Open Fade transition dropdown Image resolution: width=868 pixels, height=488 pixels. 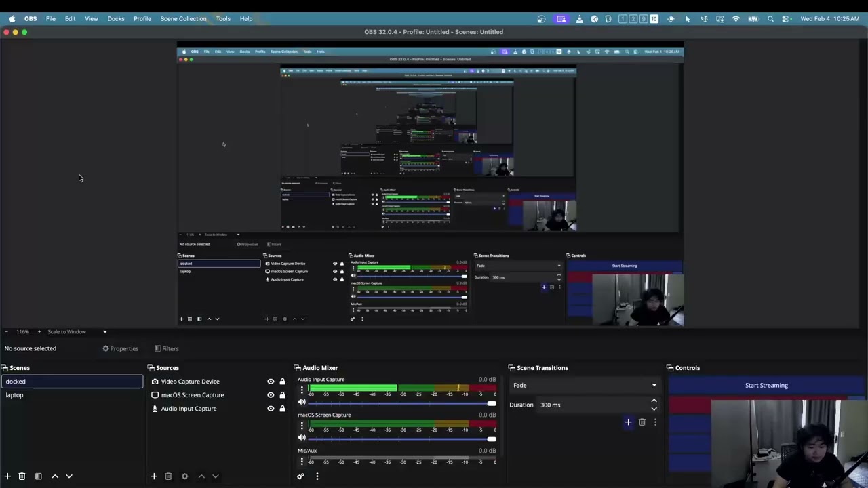tap(584, 385)
